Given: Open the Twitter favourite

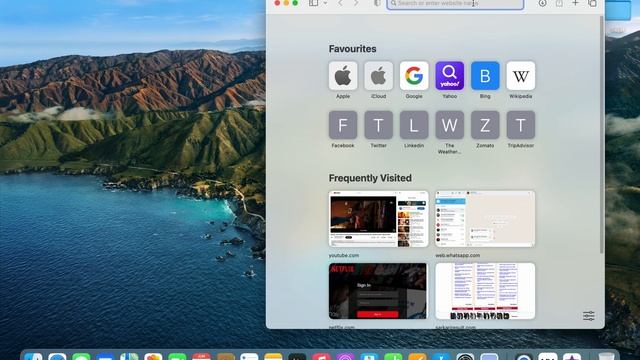Looking at the screenshot, I should pyautogui.click(x=378, y=125).
